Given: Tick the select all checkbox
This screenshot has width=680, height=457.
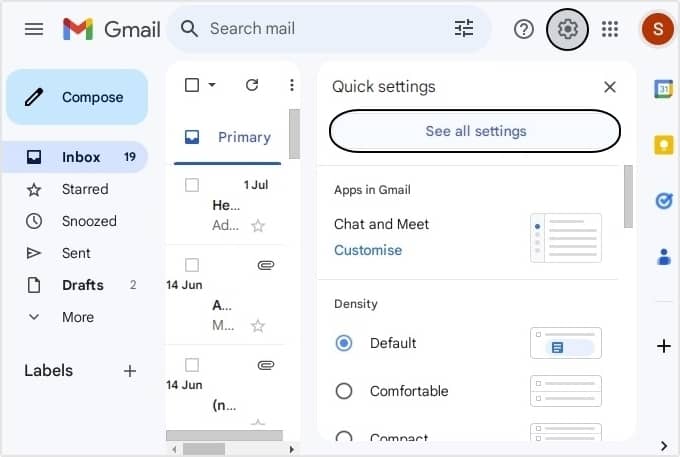Looking at the screenshot, I should 192,85.
